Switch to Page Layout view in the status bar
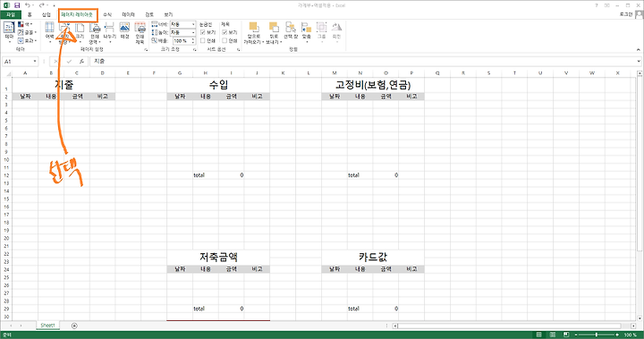644x339 pixels. click(553, 335)
